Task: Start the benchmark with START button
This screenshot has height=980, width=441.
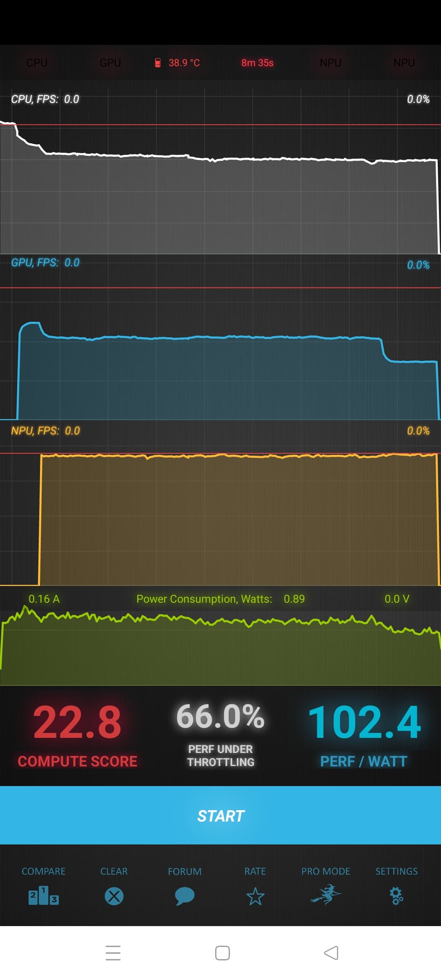Action: [x=220, y=815]
